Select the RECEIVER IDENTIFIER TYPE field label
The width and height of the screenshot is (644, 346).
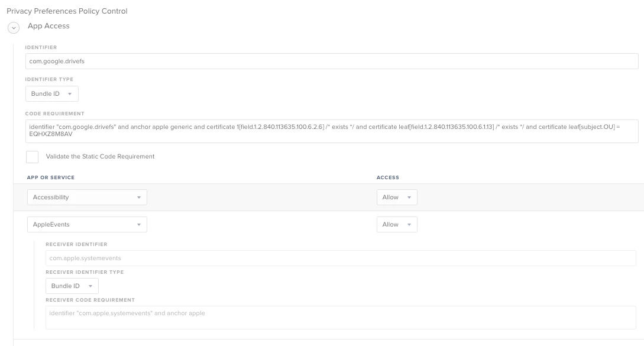point(85,272)
